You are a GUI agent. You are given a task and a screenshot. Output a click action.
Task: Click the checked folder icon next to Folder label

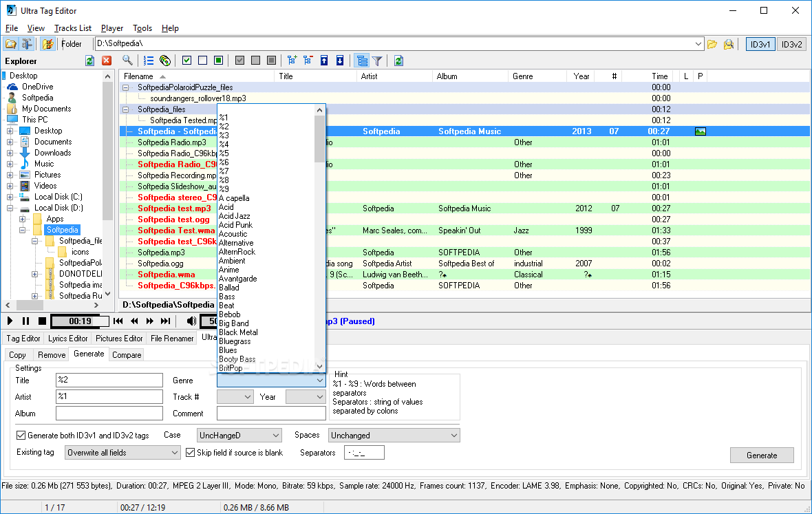point(47,44)
